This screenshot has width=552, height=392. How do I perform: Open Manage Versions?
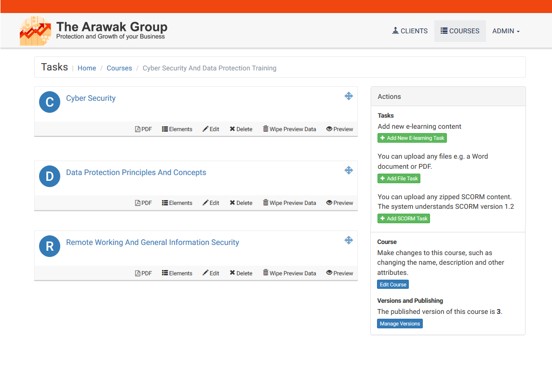click(400, 324)
